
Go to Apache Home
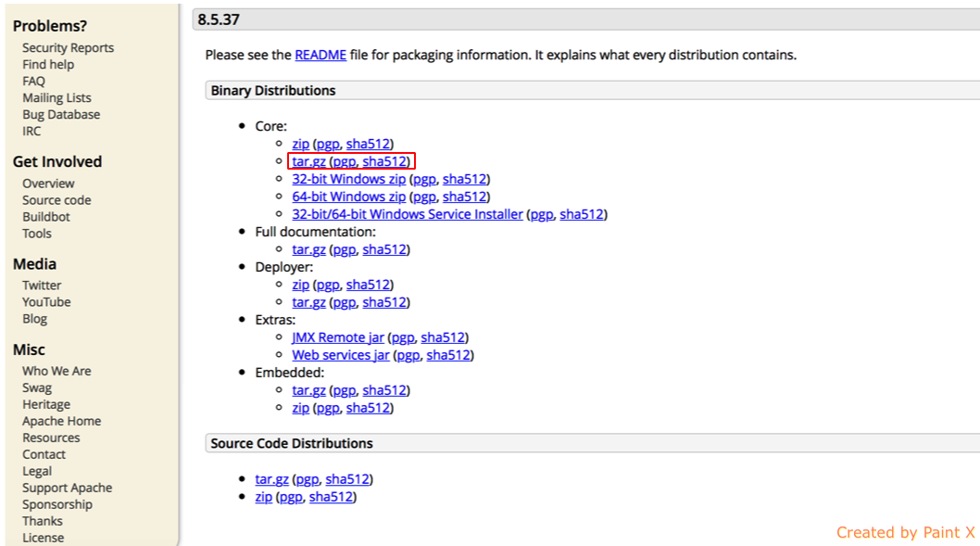click(x=62, y=421)
